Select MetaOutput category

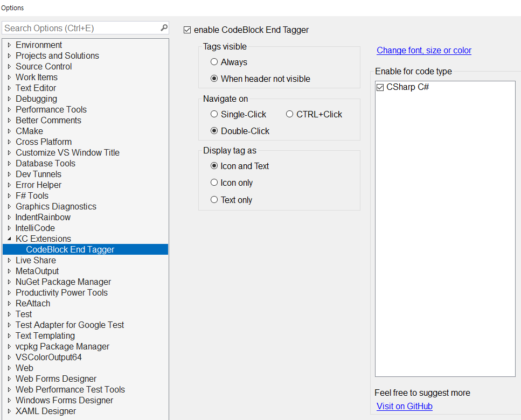point(37,271)
